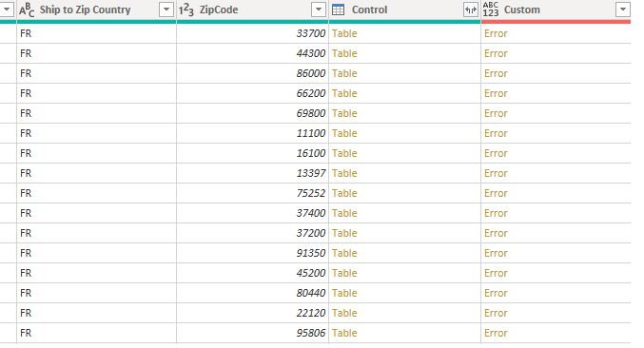
Task: View the Error in row 33700
Action: pos(496,33)
